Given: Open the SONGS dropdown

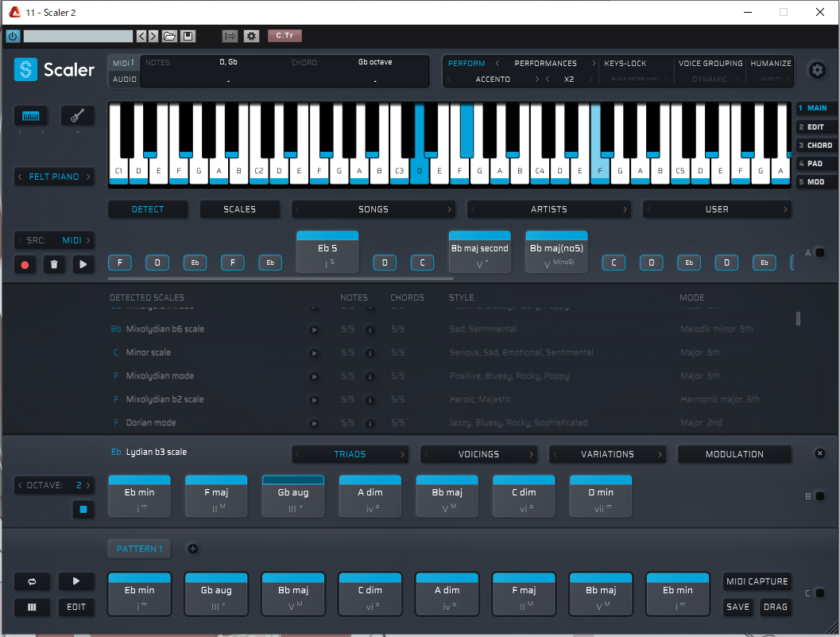Looking at the screenshot, I should 374,209.
